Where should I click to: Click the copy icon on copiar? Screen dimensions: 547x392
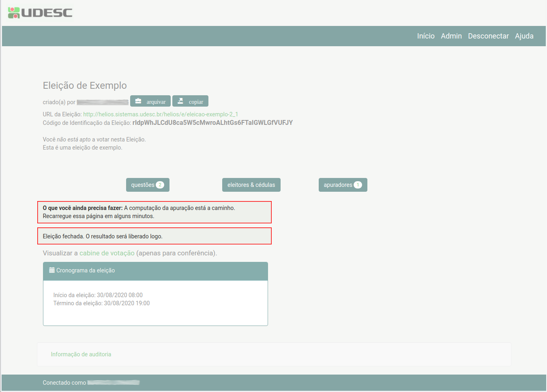click(x=180, y=101)
